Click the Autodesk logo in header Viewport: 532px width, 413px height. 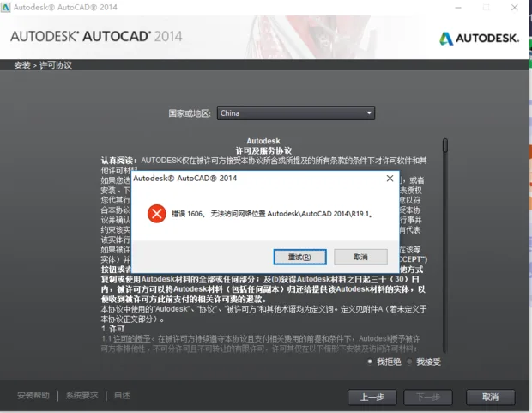coord(480,39)
